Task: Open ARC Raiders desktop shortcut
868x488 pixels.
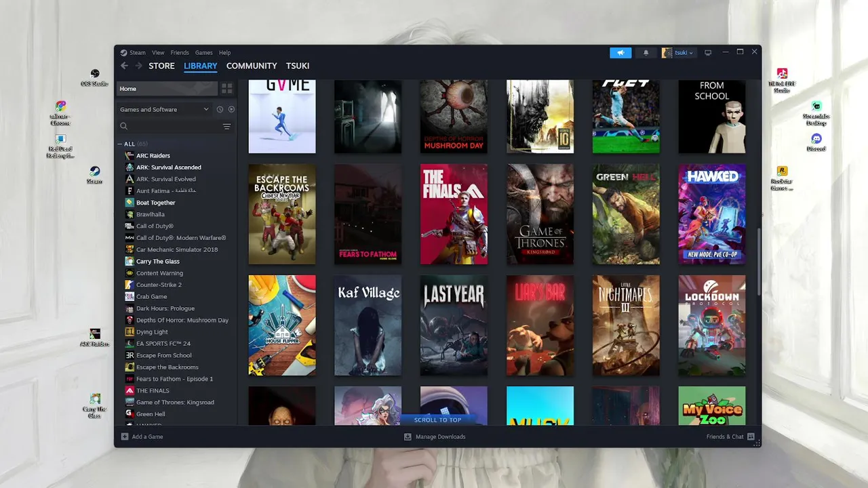Action: click(95, 338)
